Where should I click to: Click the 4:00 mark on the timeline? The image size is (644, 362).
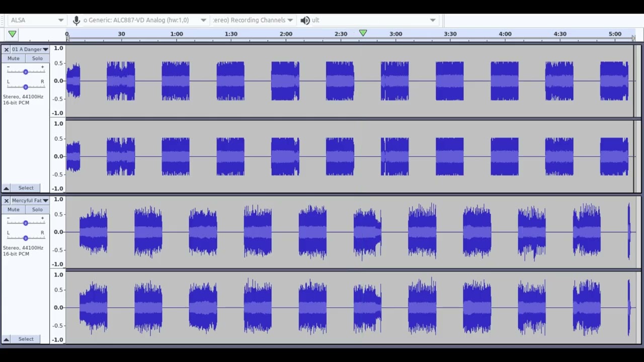[505, 34]
